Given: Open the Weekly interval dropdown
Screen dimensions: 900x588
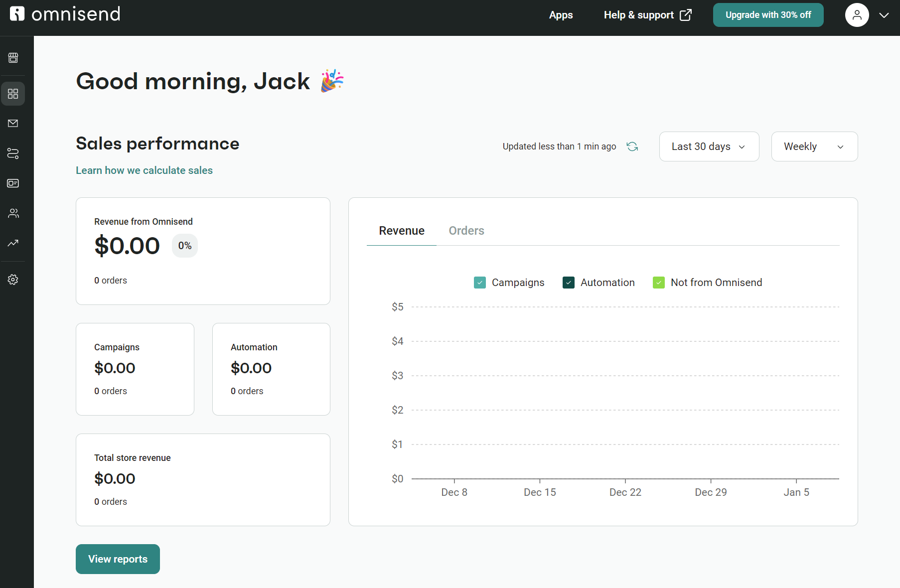Looking at the screenshot, I should pos(814,146).
